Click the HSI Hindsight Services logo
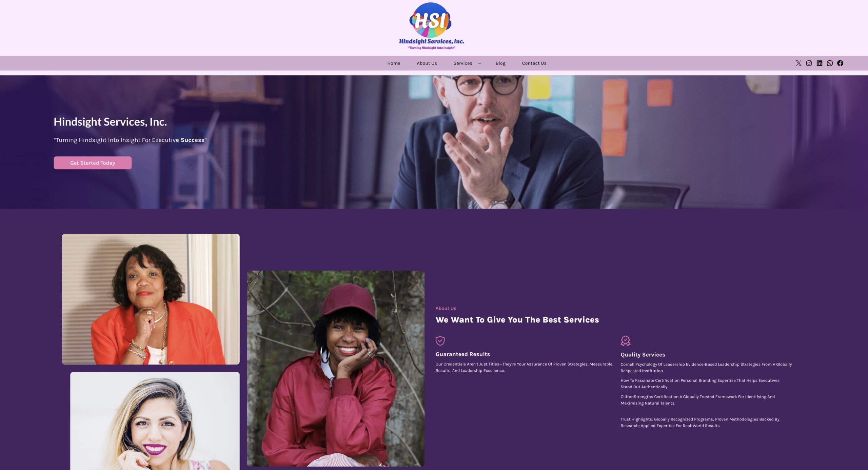 coord(431,26)
